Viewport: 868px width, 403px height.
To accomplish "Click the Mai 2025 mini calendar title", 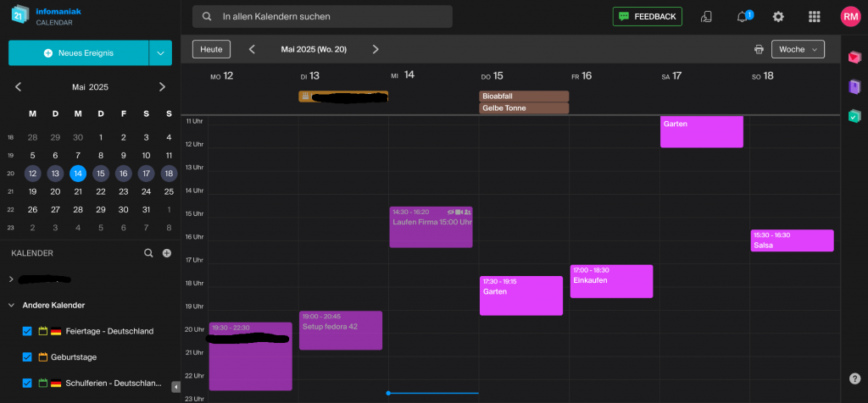I will click(x=90, y=87).
